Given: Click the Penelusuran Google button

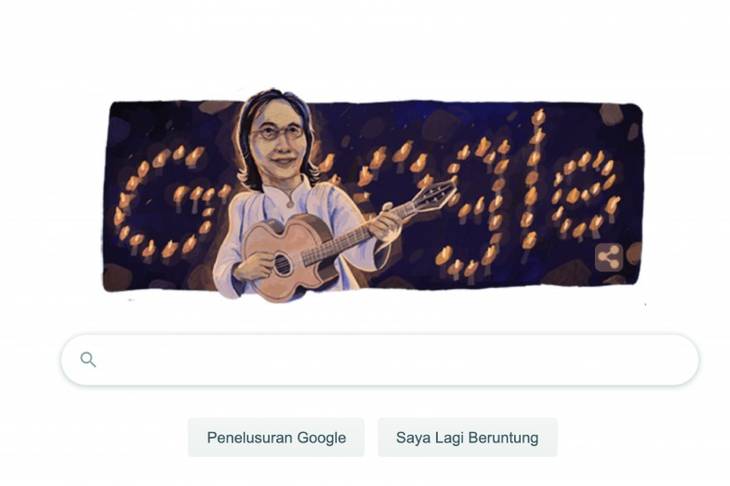Looking at the screenshot, I should click(276, 438).
